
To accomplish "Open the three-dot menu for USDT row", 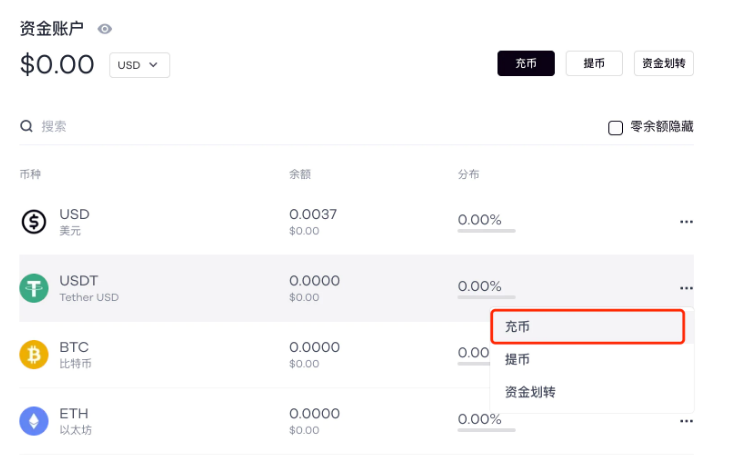I will (x=686, y=288).
